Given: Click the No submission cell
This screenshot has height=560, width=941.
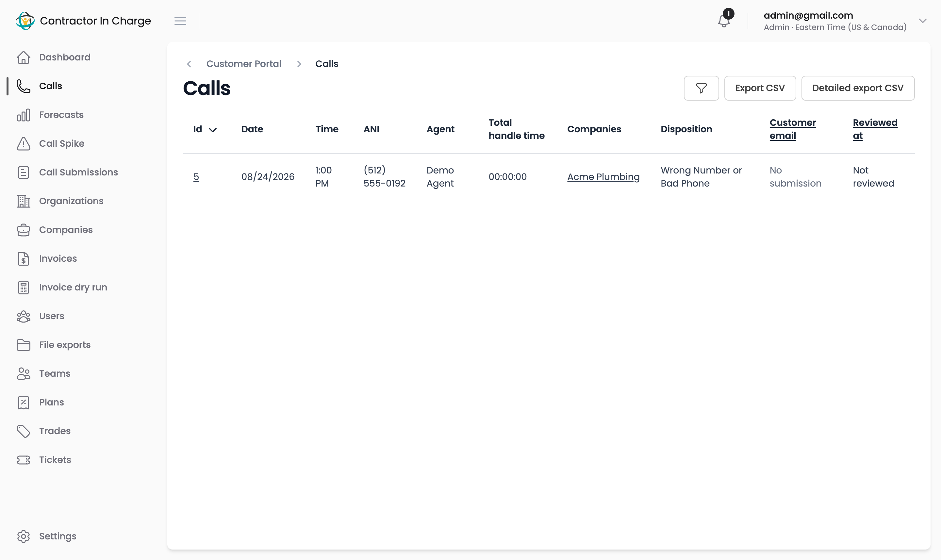Looking at the screenshot, I should [795, 177].
